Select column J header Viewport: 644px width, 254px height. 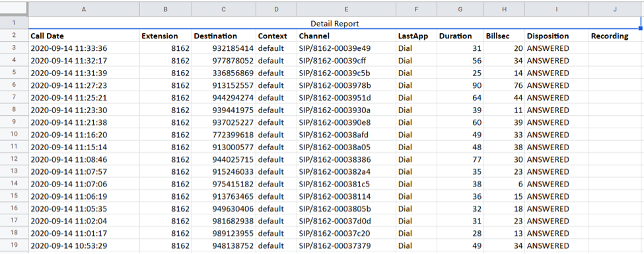point(615,9)
